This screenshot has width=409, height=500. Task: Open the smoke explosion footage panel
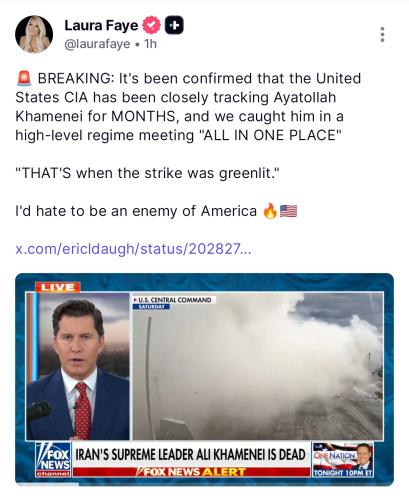pos(258,366)
